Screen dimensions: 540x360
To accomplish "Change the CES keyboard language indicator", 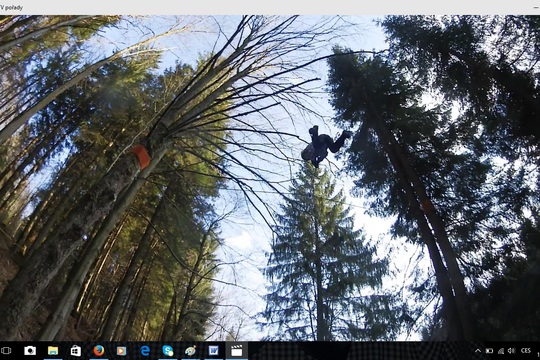I will pos(526,351).
